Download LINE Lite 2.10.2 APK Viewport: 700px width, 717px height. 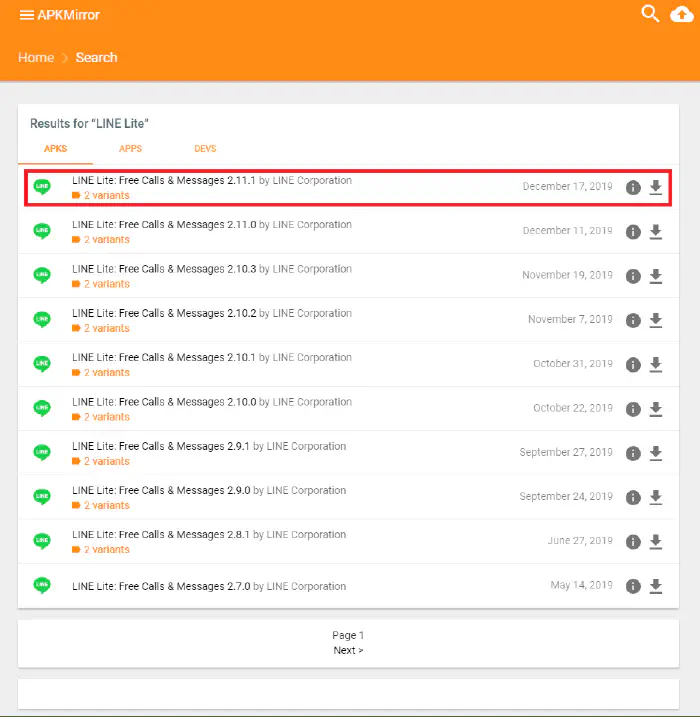pyautogui.click(x=656, y=320)
